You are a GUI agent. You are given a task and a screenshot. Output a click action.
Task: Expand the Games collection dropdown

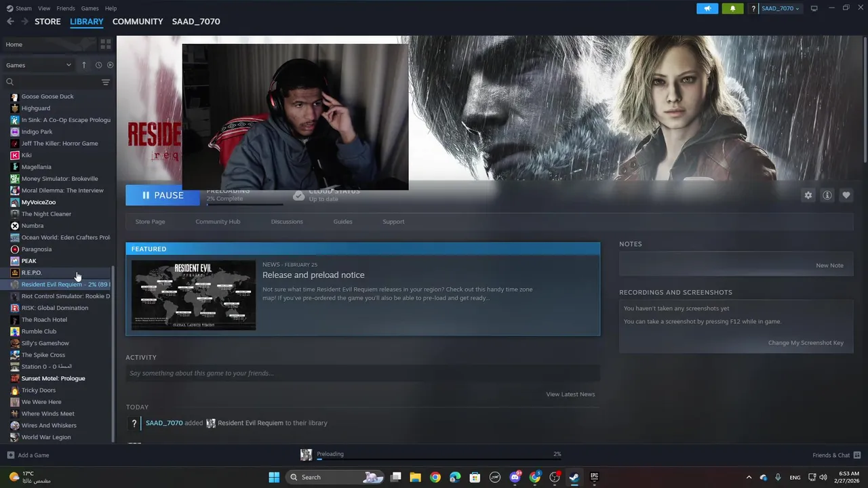tap(39, 65)
